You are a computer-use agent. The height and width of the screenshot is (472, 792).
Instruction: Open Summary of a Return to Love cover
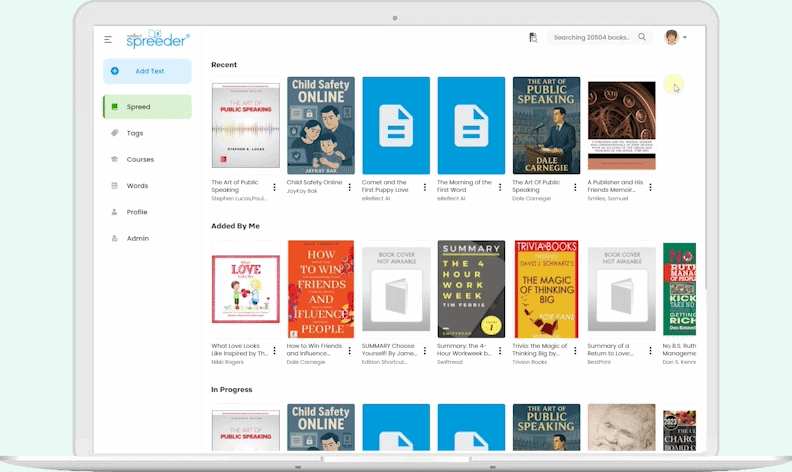click(622, 289)
